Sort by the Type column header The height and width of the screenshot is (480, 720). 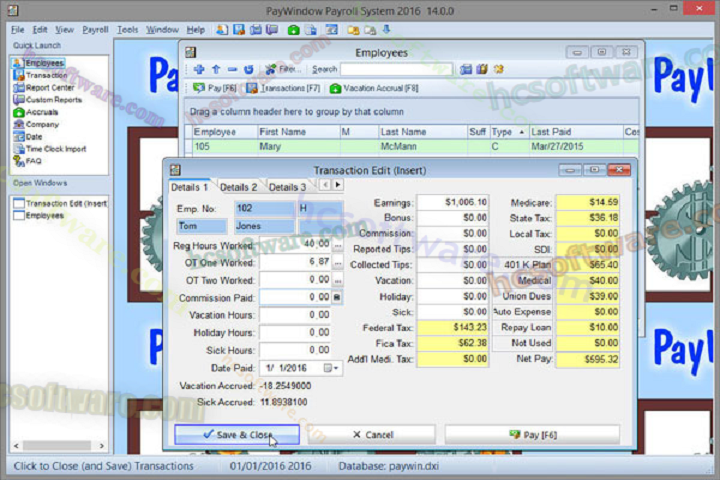point(509,132)
